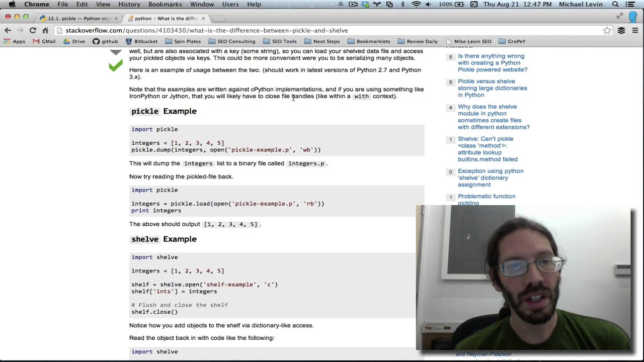Click the Buffer layers extension icon
644x362 pixels.
coord(621,30)
